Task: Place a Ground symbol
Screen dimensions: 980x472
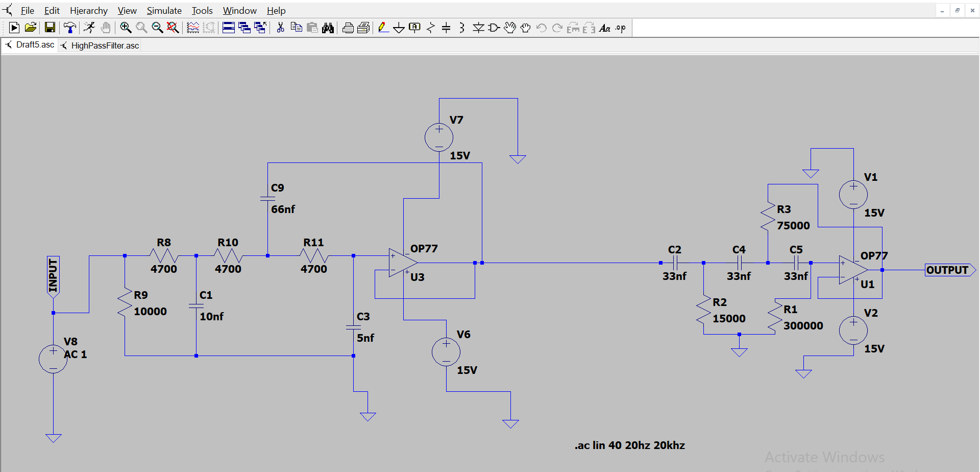Action: click(x=399, y=28)
